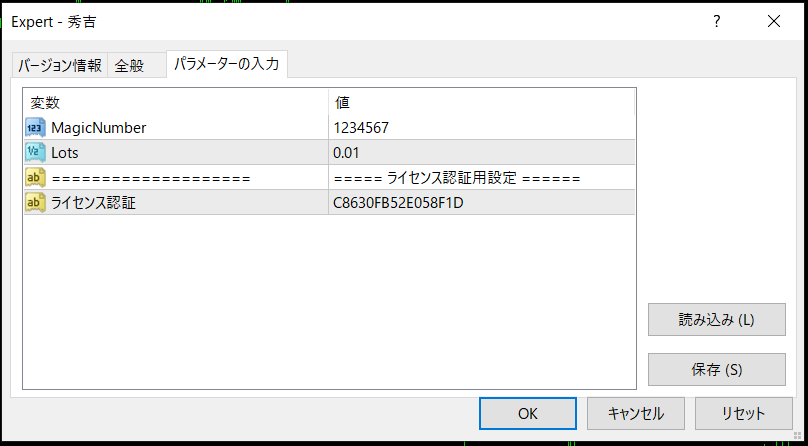Close the Expert dialog window
This screenshot has height=446, width=808.
click(773, 21)
